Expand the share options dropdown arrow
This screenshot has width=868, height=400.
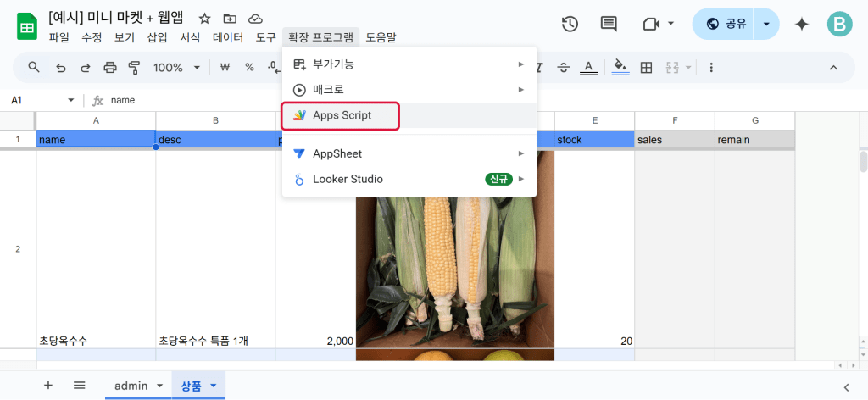[x=766, y=24]
